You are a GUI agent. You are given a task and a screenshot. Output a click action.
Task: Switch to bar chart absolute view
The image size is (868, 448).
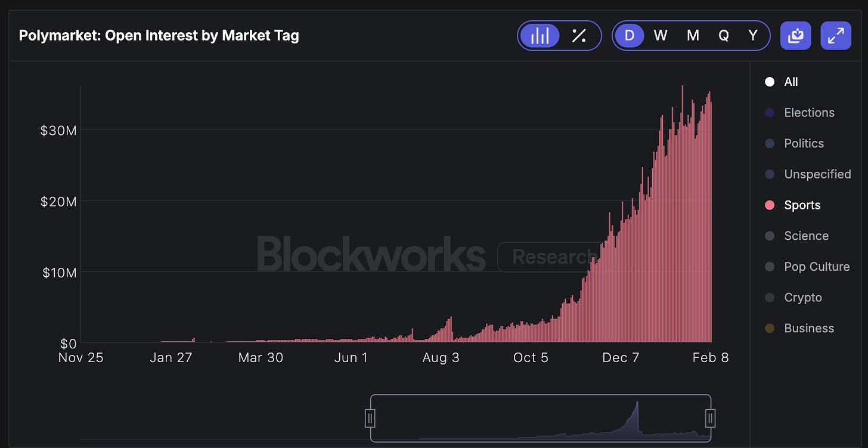pos(540,36)
